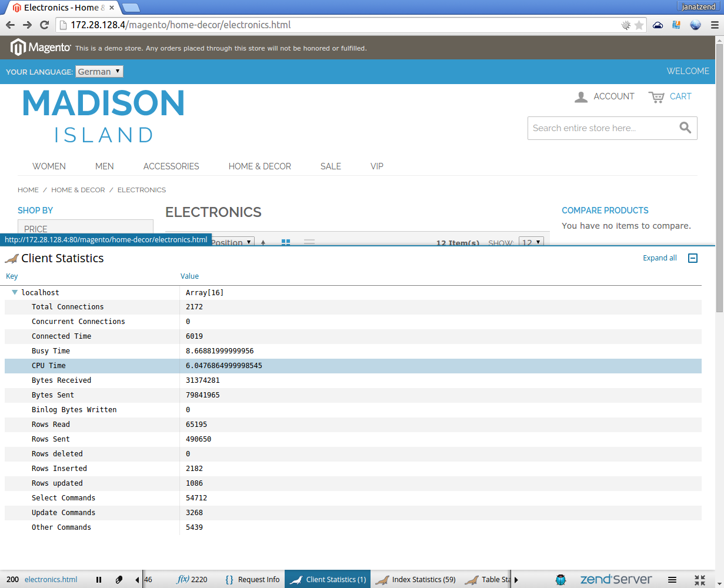
Task: Open the Chrome hamburger menu
Action: coord(713,25)
